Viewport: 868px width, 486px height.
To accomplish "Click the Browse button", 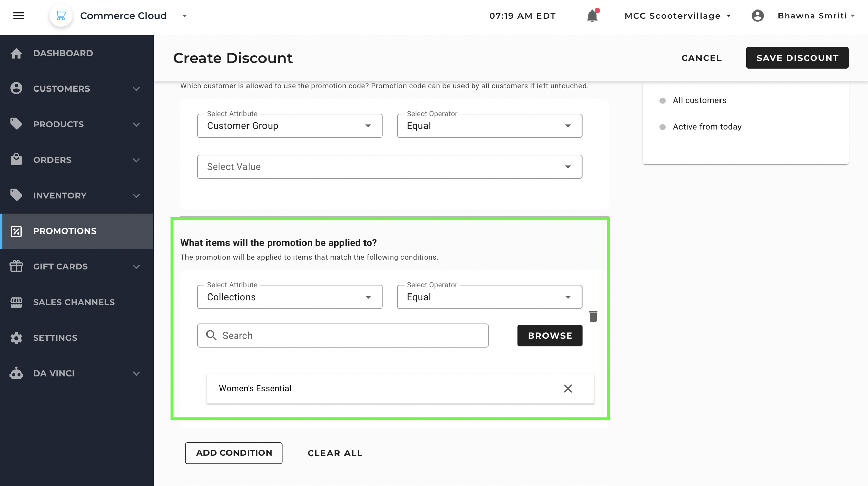I will [x=550, y=336].
